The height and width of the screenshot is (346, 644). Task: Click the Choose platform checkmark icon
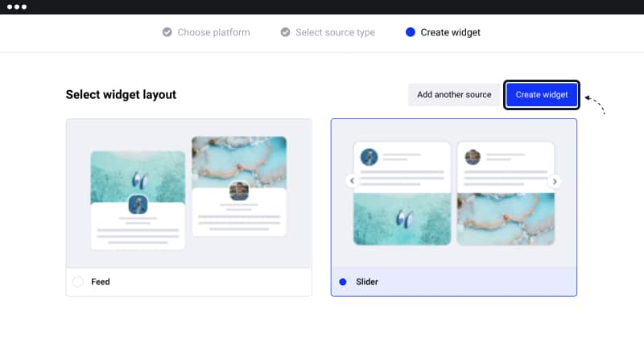click(x=167, y=32)
